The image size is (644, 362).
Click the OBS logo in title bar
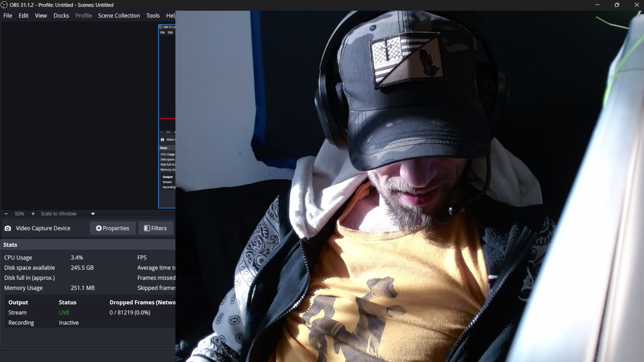(4, 5)
